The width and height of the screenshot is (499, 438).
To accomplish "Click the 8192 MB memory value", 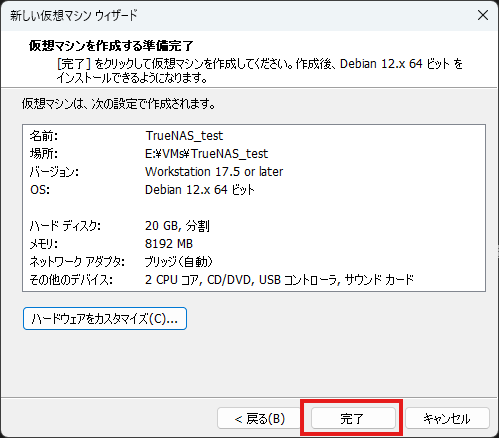I will tap(169, 244).
